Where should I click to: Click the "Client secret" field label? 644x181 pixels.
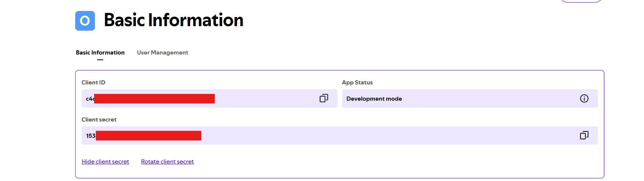tap(99, 120)
